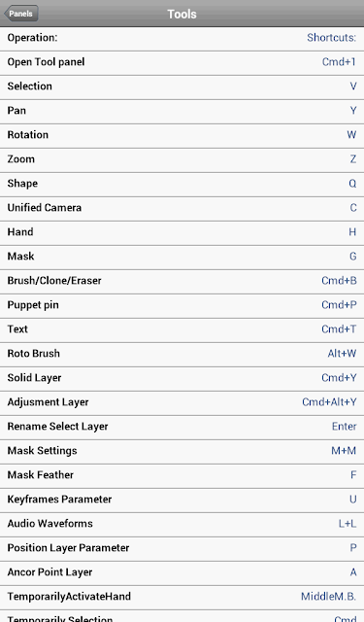Select the Mask Feather row
This screenshot has height=622, width=364.
pyautogui.click(x=182, y=475)
